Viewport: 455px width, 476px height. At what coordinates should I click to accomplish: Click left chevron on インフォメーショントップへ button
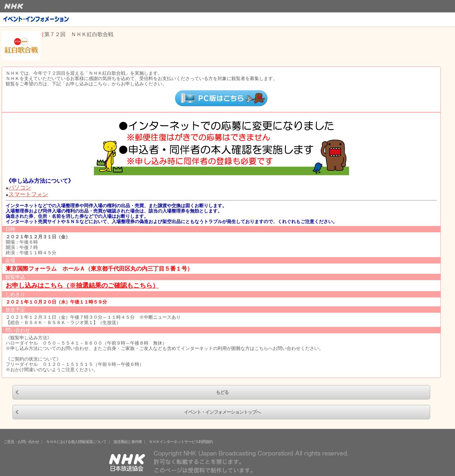tap(17, 412)
